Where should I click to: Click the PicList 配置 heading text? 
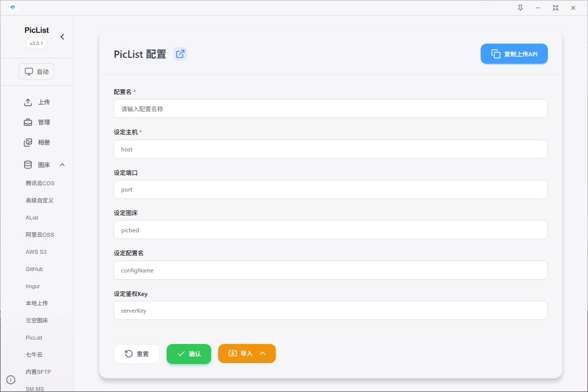pyautogui.click(x=140, y=54)
